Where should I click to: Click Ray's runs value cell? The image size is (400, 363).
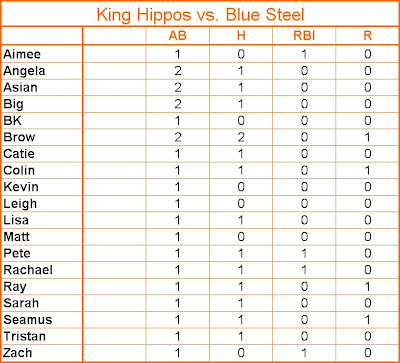tap(367, 286)
